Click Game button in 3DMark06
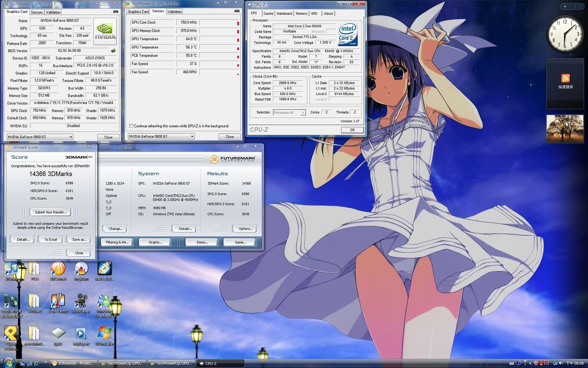588x368 pixels. (x=240, y=242)
